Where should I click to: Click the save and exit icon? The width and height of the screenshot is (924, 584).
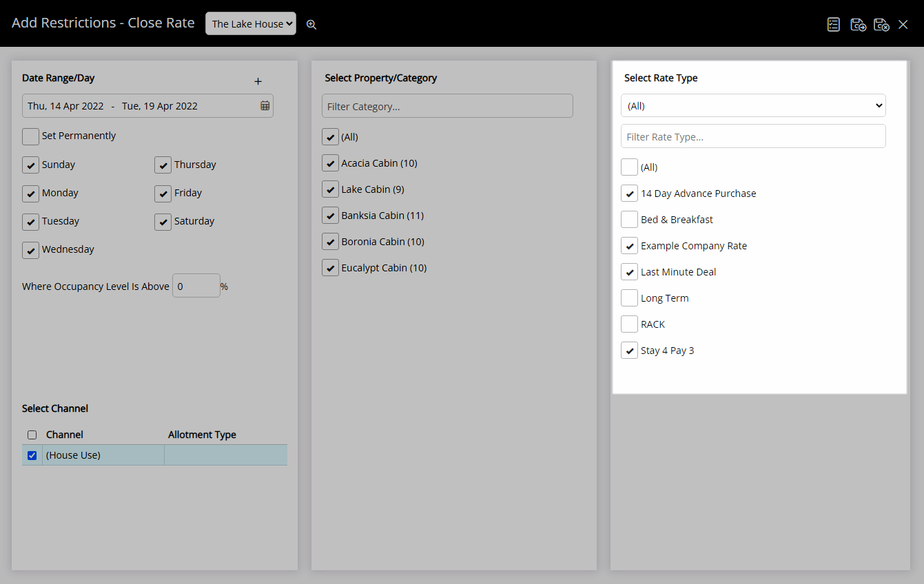click(x=881, y=24)
